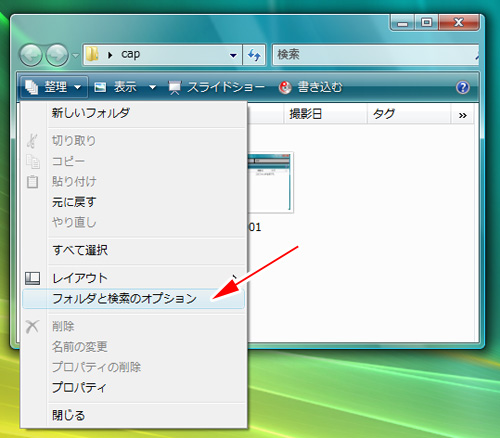Click the folder icon in address bar
This screenshot has width=500, height=438.
click(92, 54)
